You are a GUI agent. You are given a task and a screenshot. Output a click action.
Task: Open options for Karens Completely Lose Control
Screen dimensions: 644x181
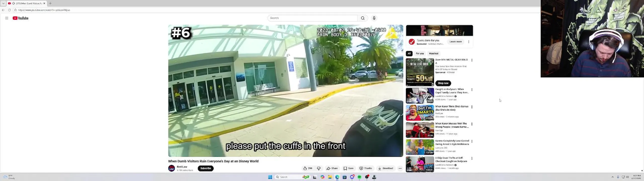(x=472, y=141)
